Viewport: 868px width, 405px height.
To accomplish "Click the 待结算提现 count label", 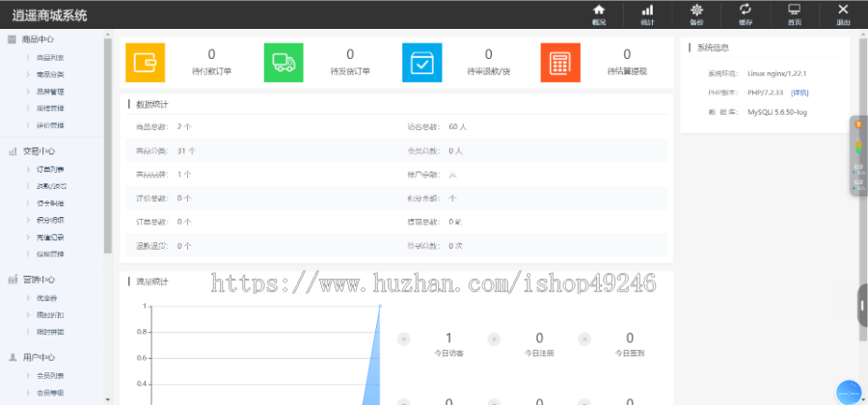I will pyautogui.click(x=627, y=71).
